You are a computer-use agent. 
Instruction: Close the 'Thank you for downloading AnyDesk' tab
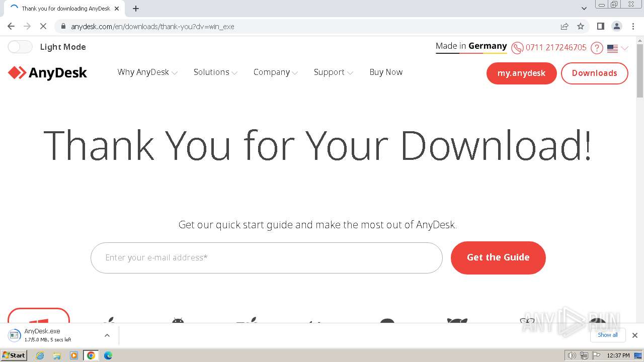[117, 9]
